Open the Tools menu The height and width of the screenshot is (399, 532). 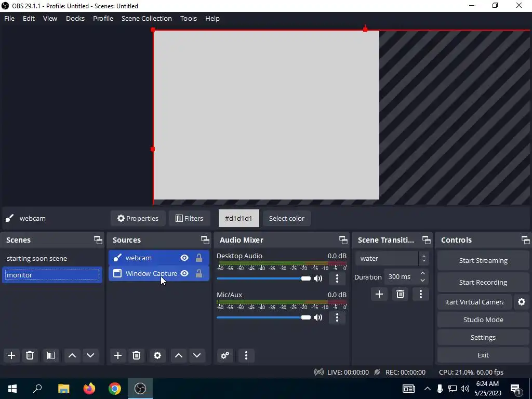tap(188, 18)
